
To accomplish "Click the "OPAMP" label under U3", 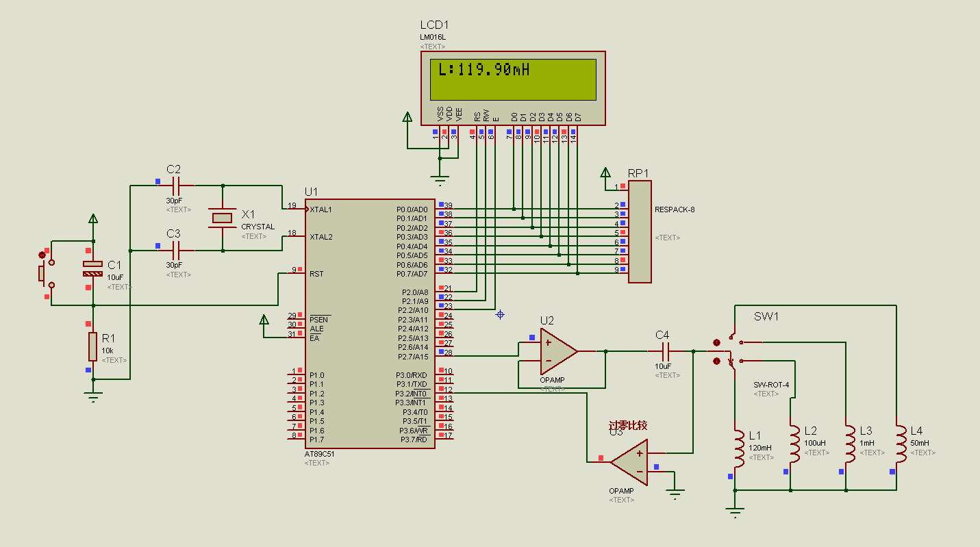I will (621, 491).
